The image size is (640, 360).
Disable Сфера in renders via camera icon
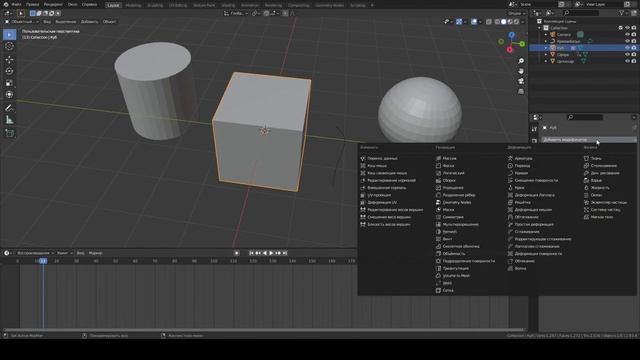tap(634, 54)
